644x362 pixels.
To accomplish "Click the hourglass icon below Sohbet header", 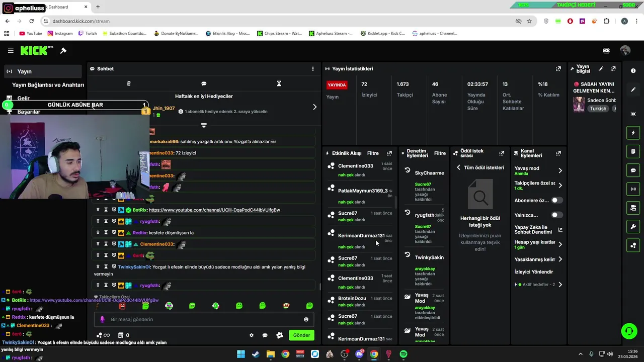I will point(279,83).
